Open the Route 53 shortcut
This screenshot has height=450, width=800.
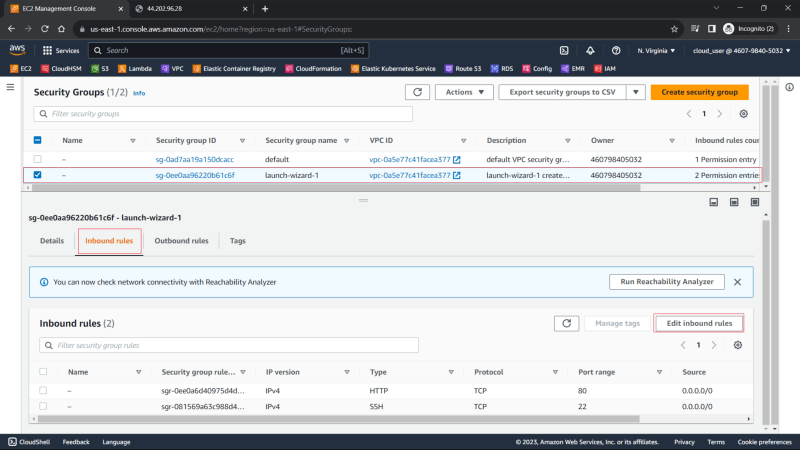tap(463, 68)
